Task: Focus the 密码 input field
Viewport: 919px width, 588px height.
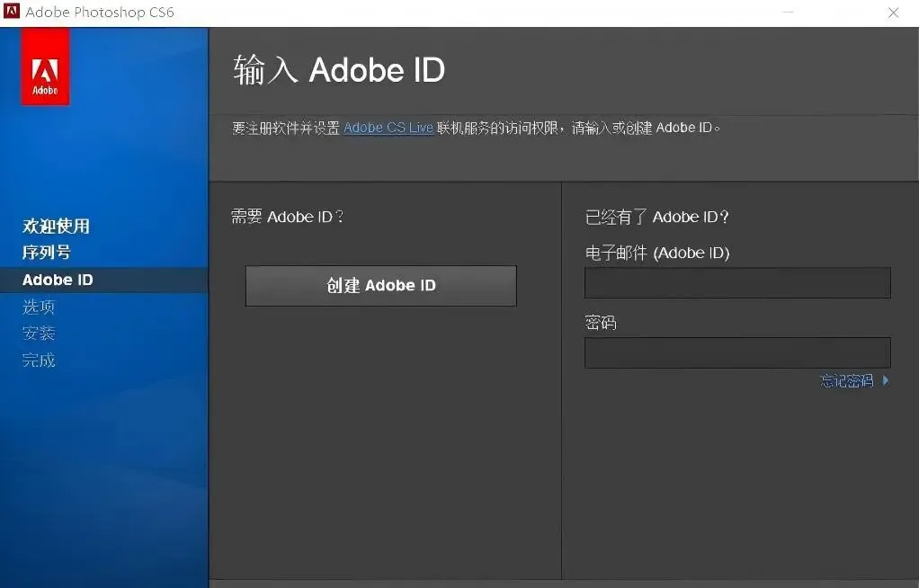Action: (x=737, y=352)
